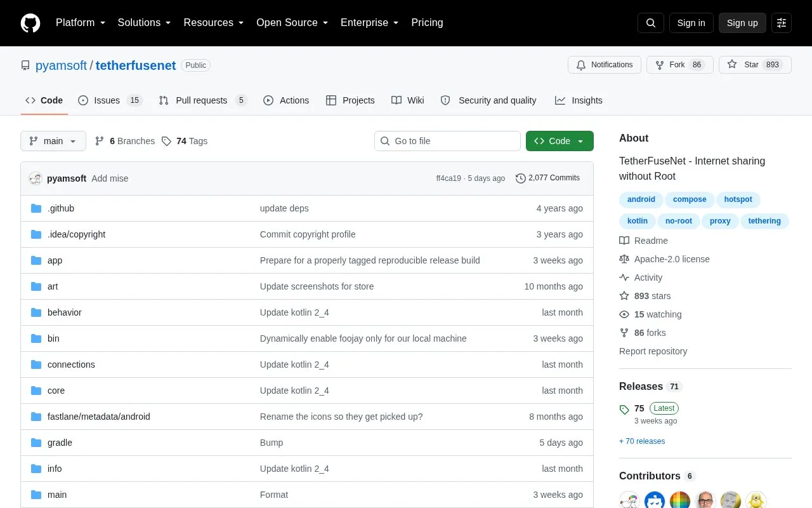This screenshot has height=508, width=812.
Task: Click the Go to file input
Action: 447,141
